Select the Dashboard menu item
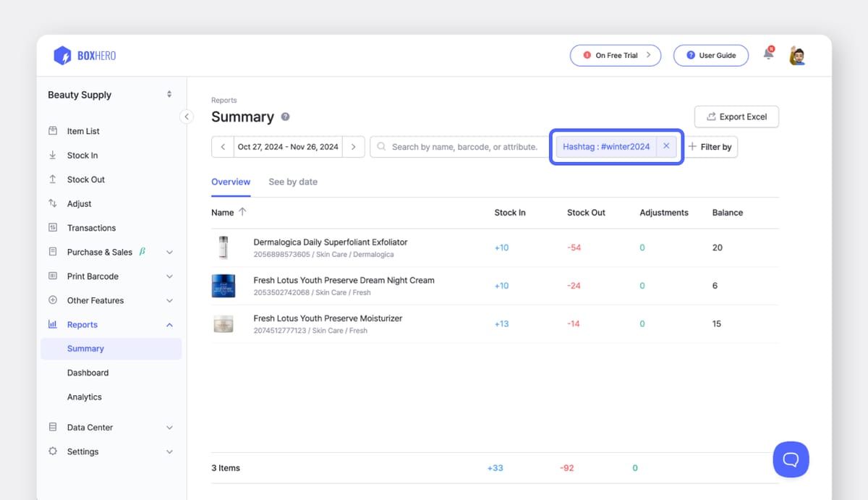The width and height of the screenshot is (868, 500). click(88, 372)
